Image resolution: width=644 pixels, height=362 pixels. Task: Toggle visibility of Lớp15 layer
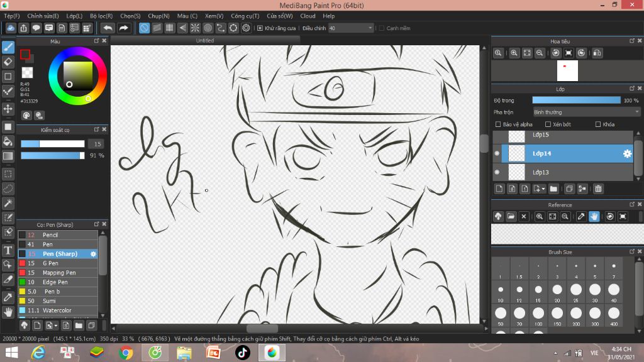497,136
